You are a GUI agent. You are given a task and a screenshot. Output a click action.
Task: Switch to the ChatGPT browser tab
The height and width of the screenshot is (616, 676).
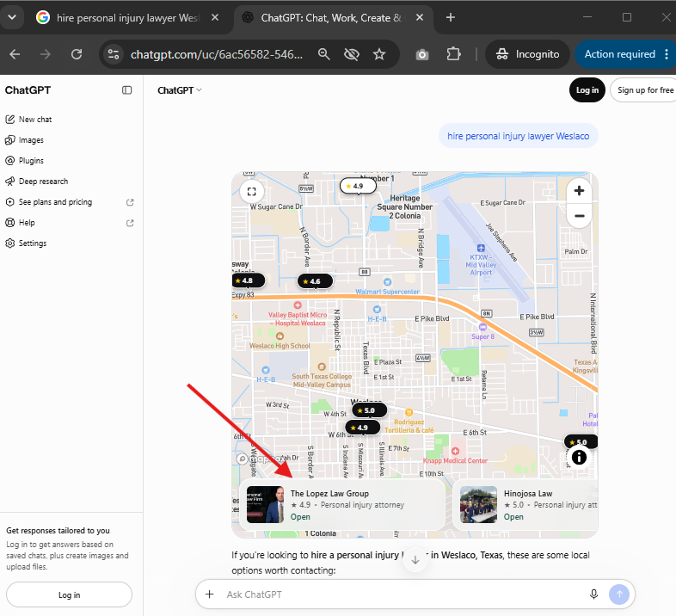point(333,18)
